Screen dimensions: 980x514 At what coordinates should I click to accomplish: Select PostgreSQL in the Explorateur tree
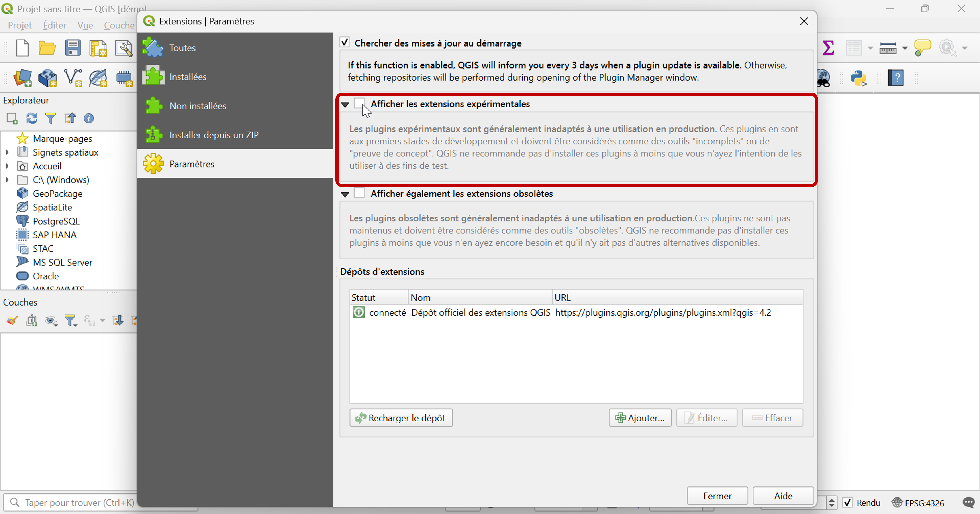[56, 221]
